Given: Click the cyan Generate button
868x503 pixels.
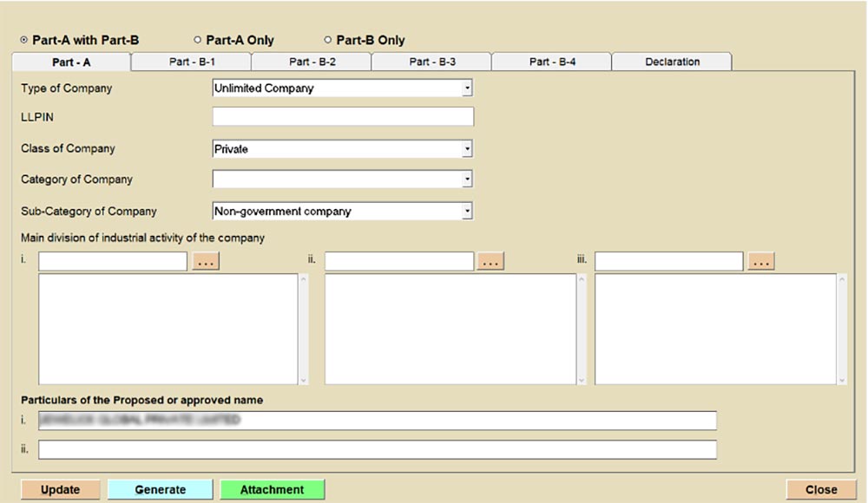Looking at the screenshot, I should (x=160, y=490).
